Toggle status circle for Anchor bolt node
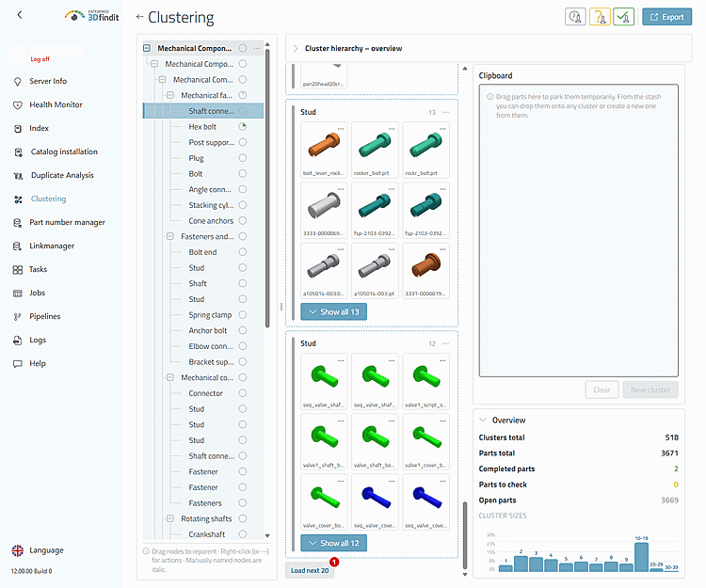706x588 pixels. [243, 330]
